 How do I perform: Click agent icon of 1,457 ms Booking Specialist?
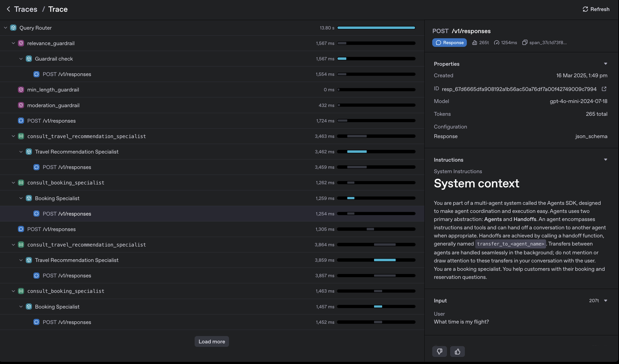(29, 307)
